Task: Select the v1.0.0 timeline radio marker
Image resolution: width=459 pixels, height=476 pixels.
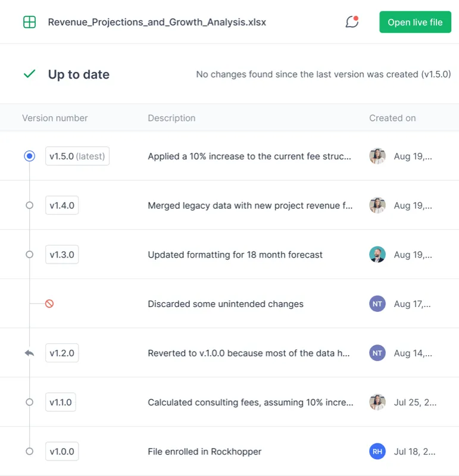Action: point(29,452)
